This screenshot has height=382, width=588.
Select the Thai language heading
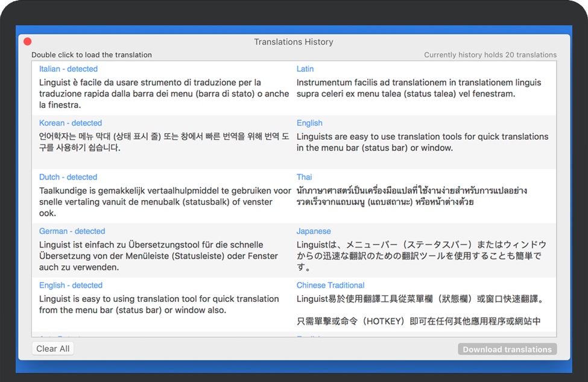coord(304,177)
